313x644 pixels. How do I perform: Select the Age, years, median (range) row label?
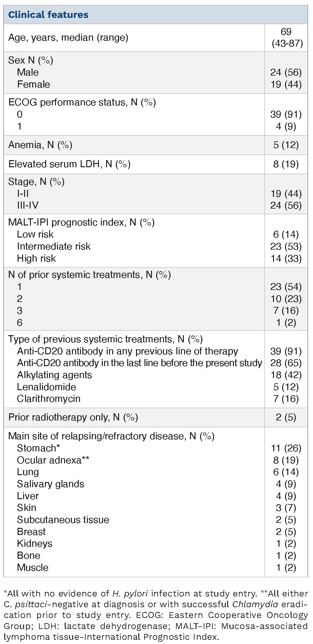68,37
